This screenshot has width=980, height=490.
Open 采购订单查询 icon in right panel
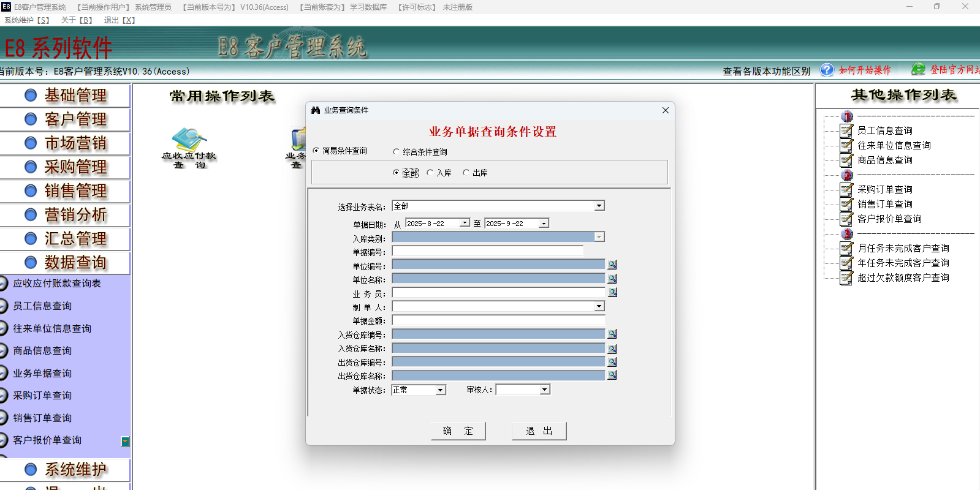pos(846,189)
